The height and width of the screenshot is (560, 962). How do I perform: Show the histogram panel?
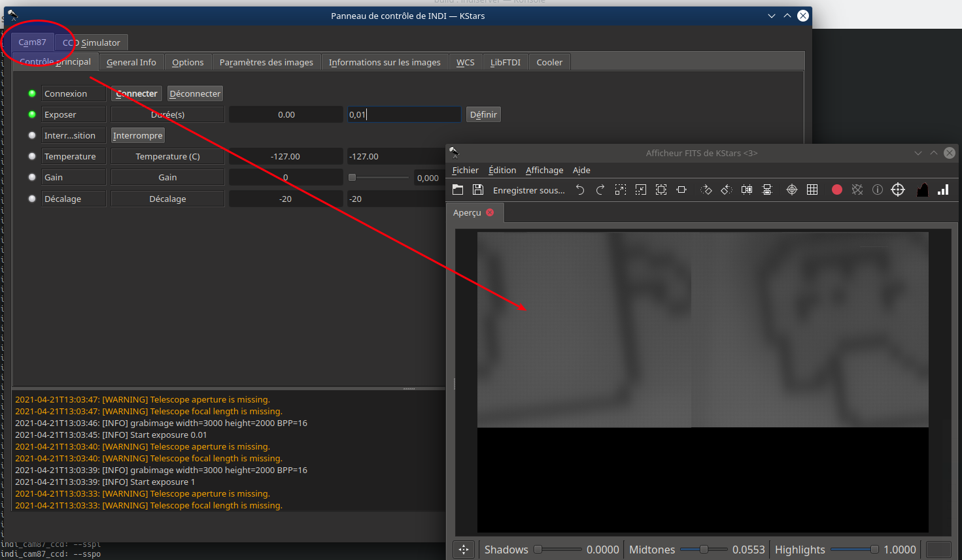pyautogui.click(x=923, y=189)
